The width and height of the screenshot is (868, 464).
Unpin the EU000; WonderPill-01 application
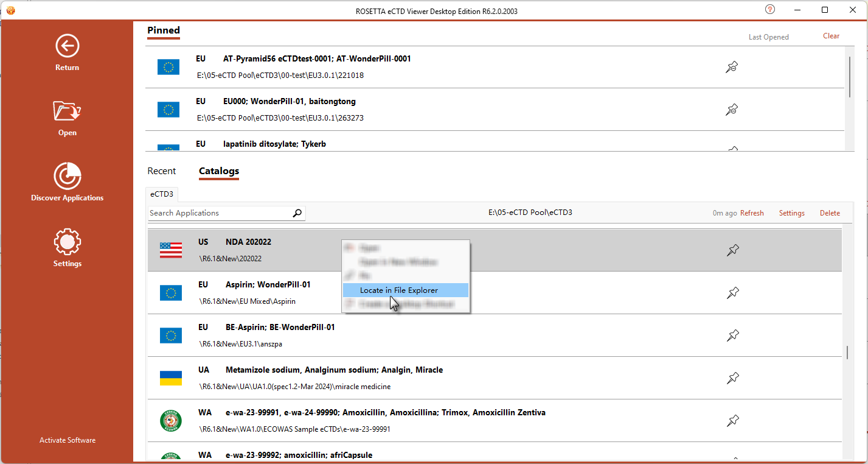(732, 110)
